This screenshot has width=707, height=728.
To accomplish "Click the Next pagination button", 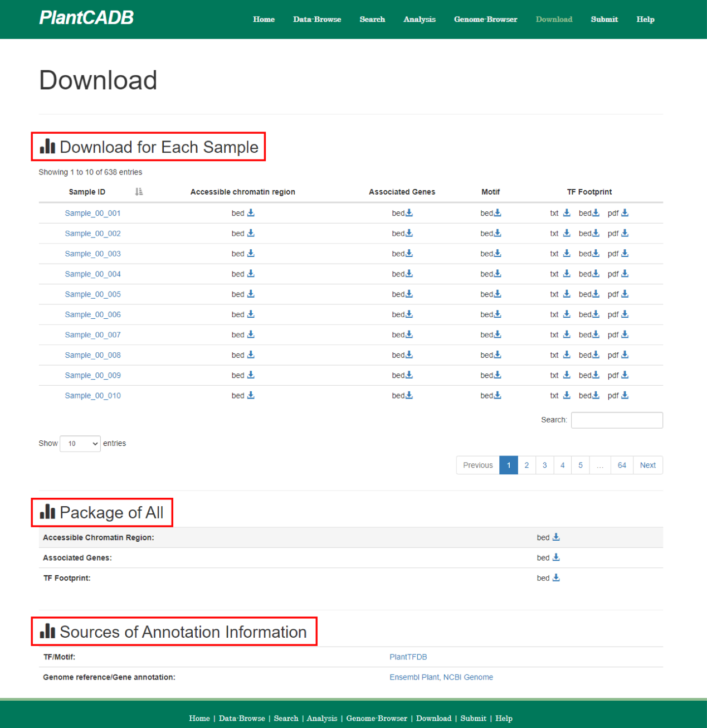I will tap(648, 465).
